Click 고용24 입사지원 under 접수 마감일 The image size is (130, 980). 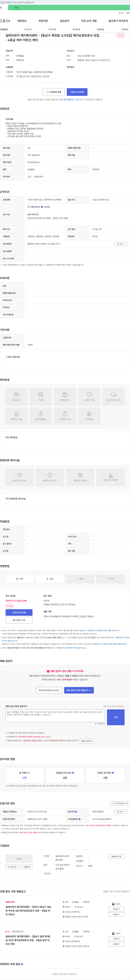19,612
